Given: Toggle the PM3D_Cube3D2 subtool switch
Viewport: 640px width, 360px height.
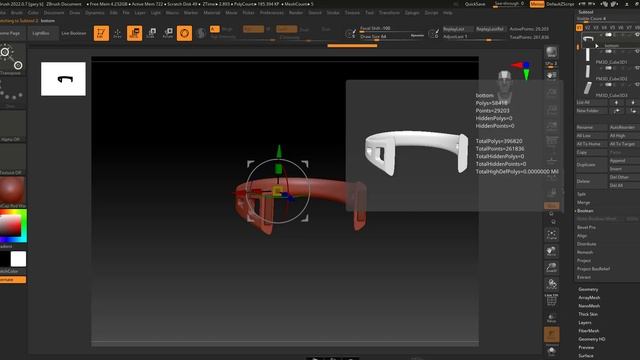Looking at the screenshot, I should tap(609, 68).
